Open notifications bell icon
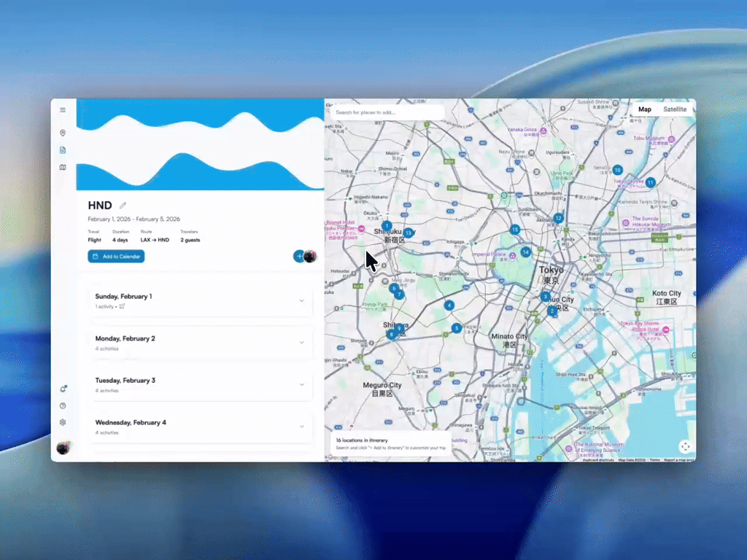This screenshot has height=560, width=747. [x=63, y=389]
